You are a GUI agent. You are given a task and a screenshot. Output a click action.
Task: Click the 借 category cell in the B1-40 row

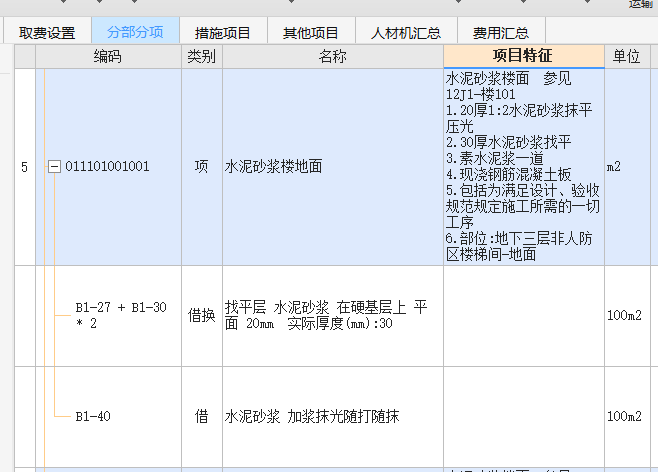click(x=202, y=417)
